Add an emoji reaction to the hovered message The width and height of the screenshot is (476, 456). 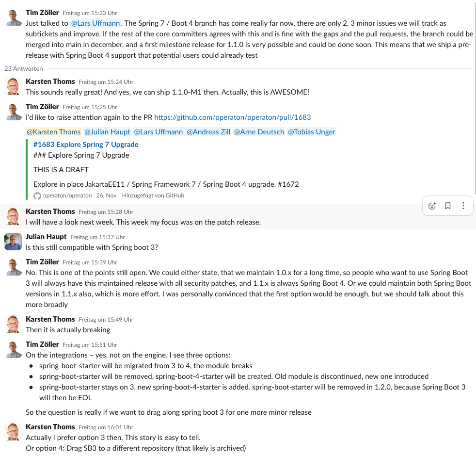tap(432, 206)
